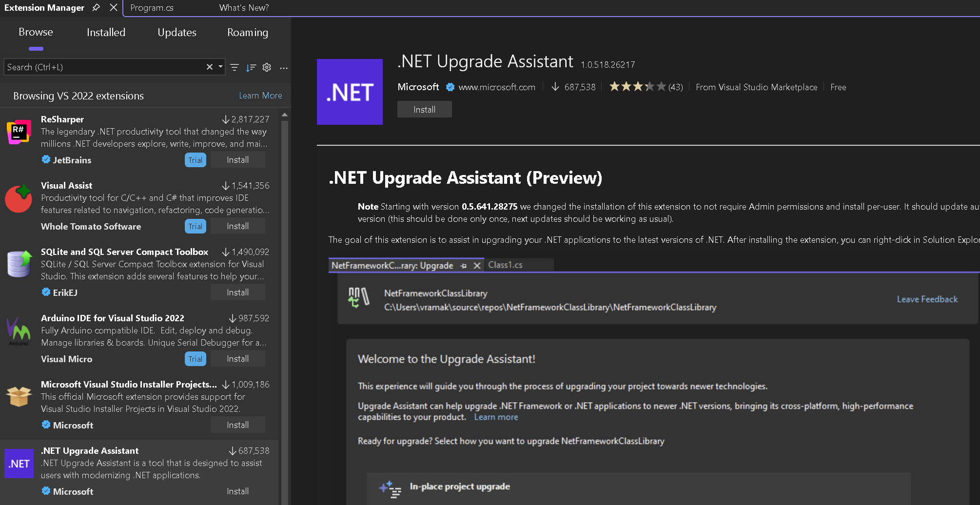Unpin the NetFrameworkClassLibrary Upgrade tab

[463, 266]
